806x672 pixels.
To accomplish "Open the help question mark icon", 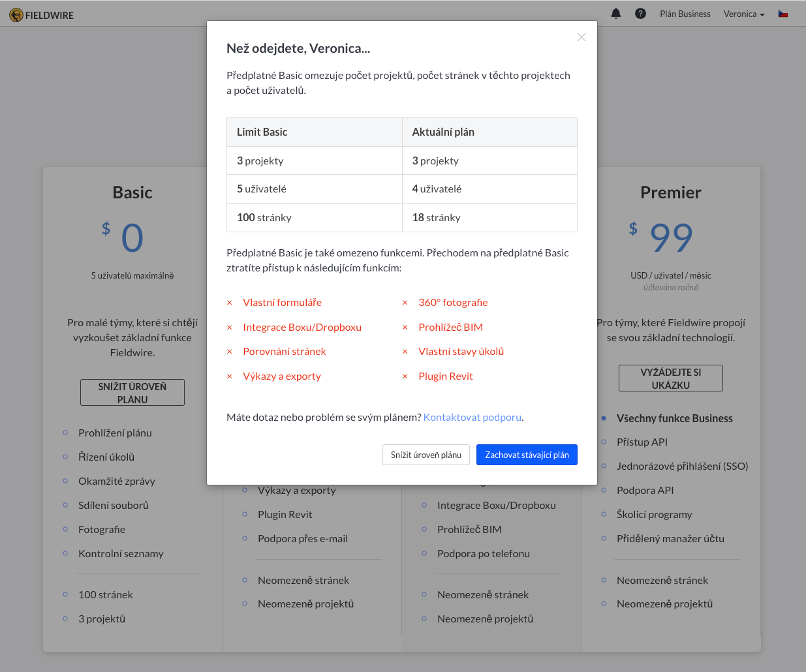I will [640, 14].
